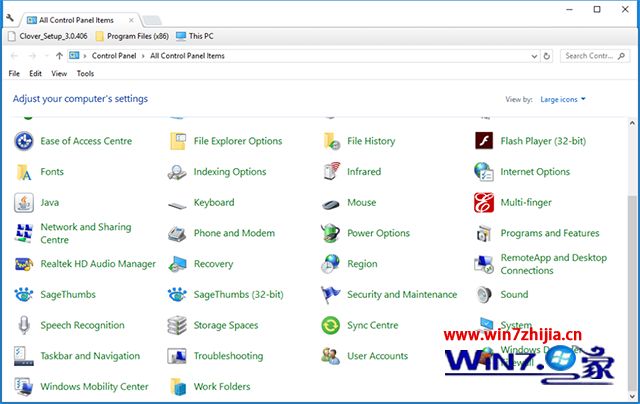Open the Java icon
Viewport: 640px width, 404px height.
tap(24, 202)
